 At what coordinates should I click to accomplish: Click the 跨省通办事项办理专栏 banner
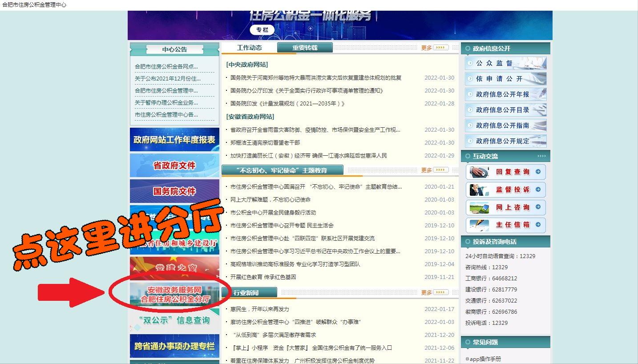point(174,347)
